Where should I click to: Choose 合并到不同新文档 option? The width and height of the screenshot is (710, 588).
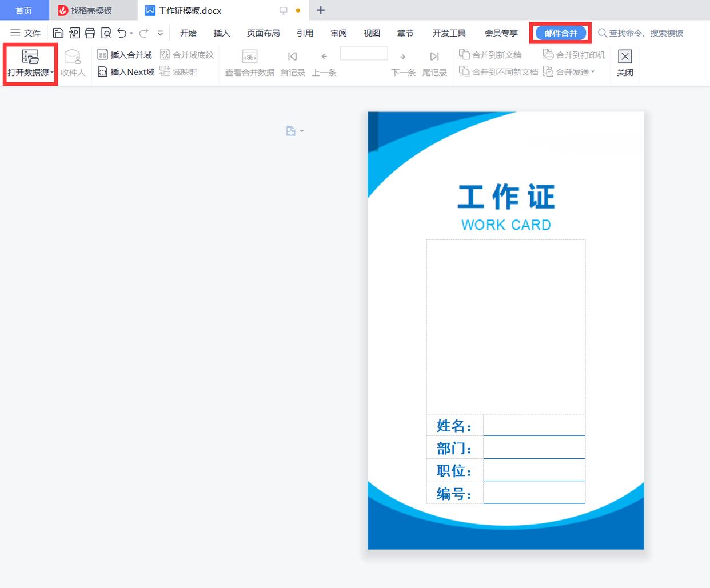tap(498, 72)
